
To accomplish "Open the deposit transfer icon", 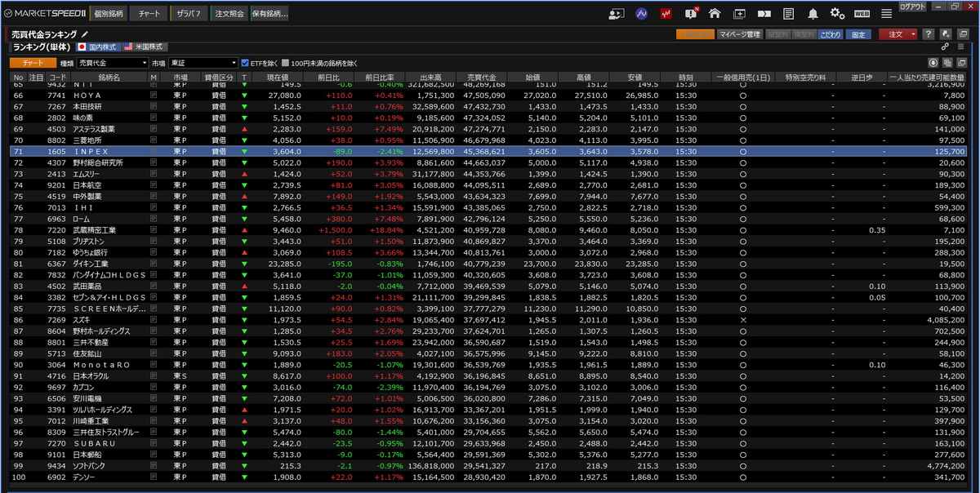I will tap(764, 13).
